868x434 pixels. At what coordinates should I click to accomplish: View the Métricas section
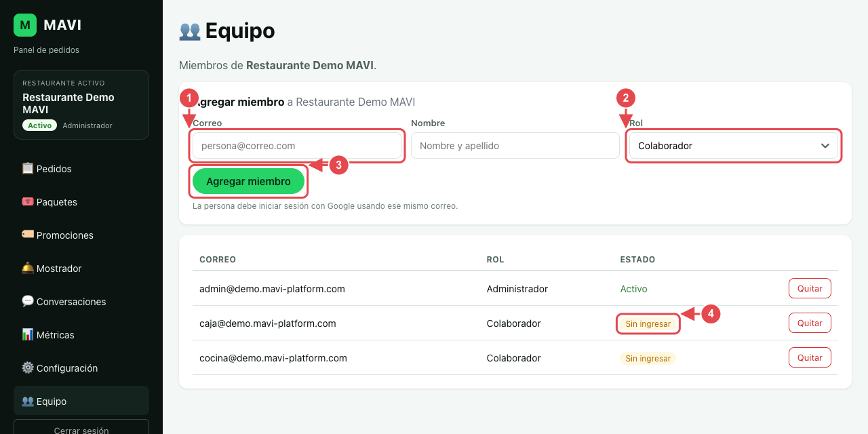pos(81,335)
